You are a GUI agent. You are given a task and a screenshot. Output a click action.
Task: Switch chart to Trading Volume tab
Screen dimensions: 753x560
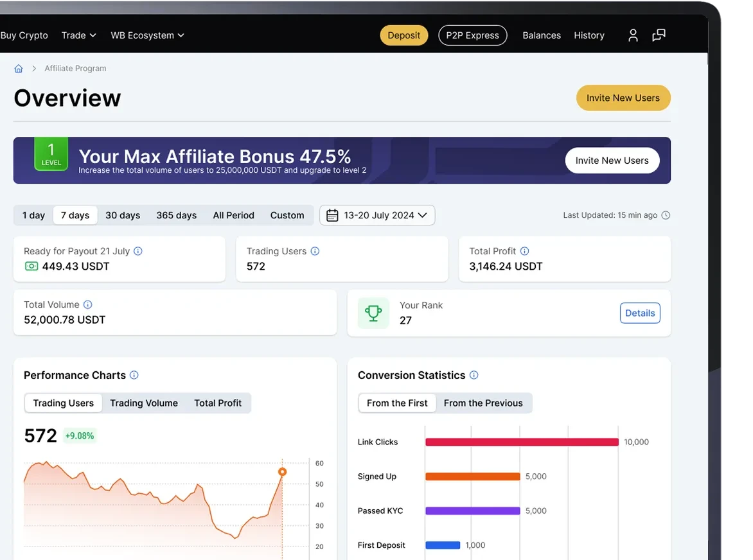click(143, 403)
